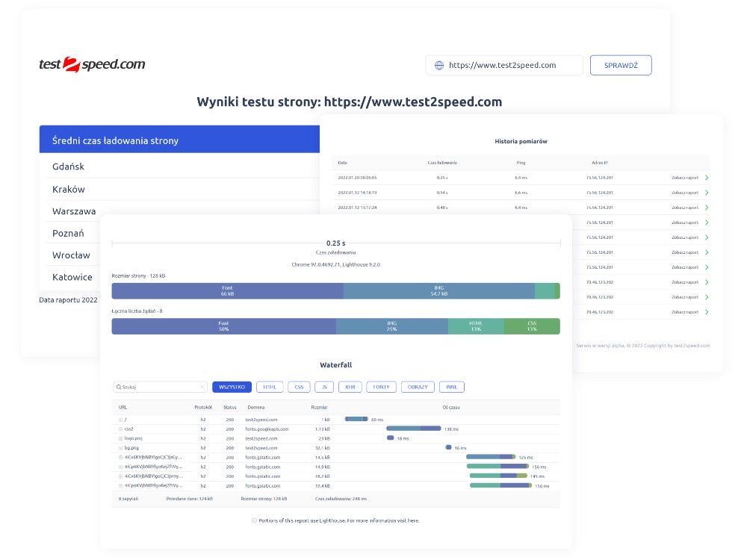Click the Domena column header in Waterfall
The height and width of the screenshot is (560, 747).
click(255, 408)
